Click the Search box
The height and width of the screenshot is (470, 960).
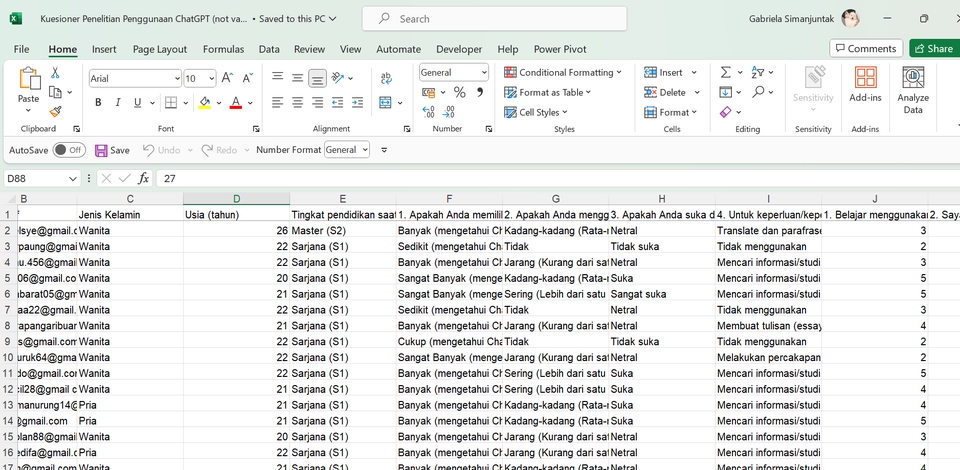(494, 18)
